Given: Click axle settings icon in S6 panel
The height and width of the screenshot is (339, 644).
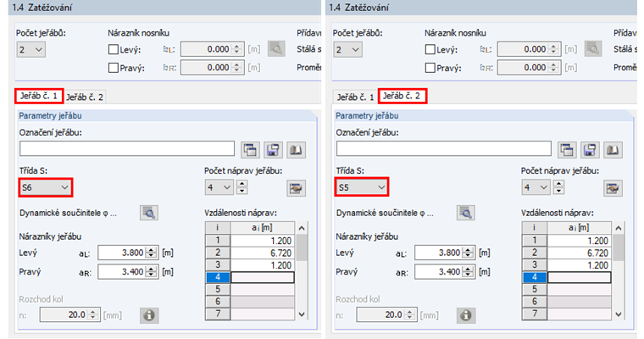Looking at the screenshot, I should point(296,188).
